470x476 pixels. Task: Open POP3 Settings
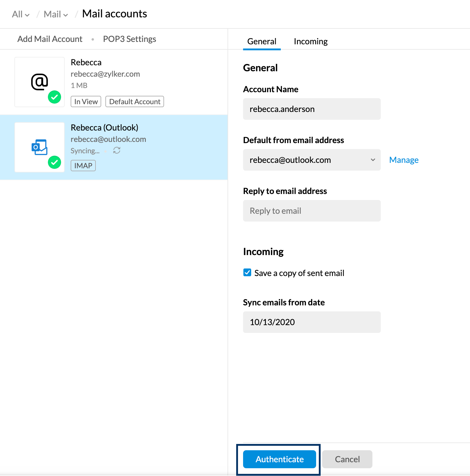129,39
